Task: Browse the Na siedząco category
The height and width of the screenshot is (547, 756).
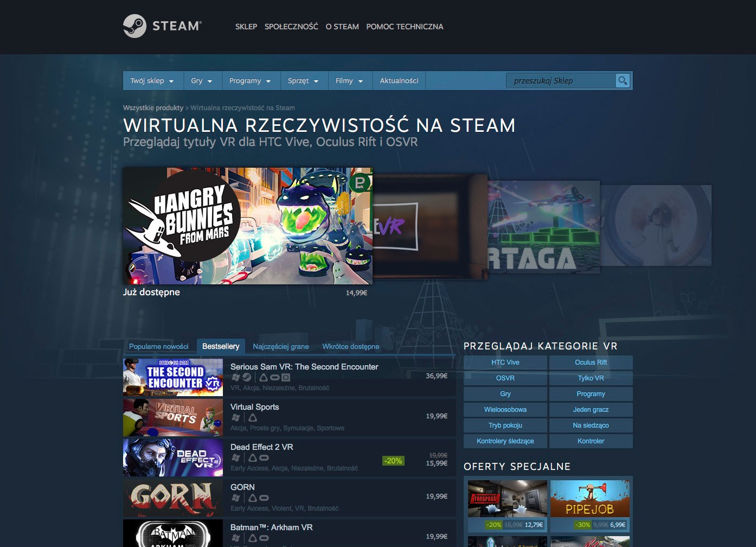Action: (591, 425)
